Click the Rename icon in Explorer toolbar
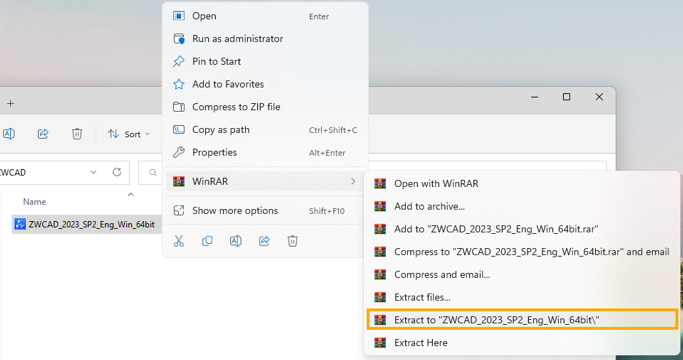Viewport: 683px width, 360px height. (x=9, y=134)
